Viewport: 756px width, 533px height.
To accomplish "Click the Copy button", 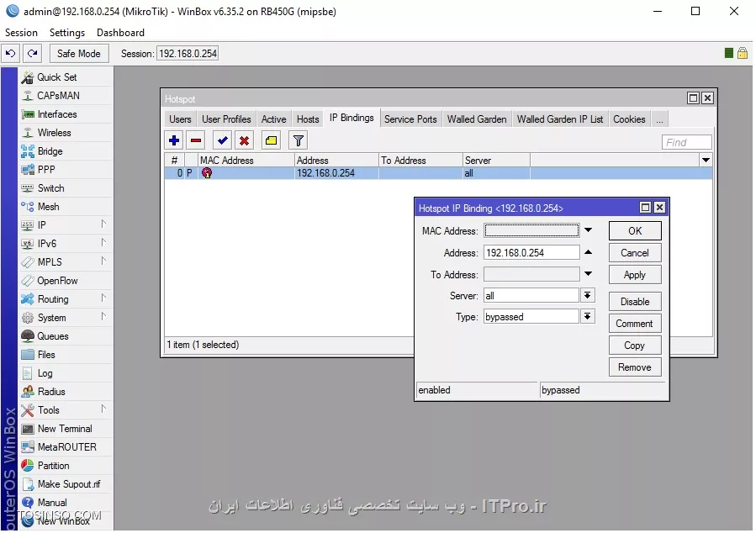I will pos(635,346).
